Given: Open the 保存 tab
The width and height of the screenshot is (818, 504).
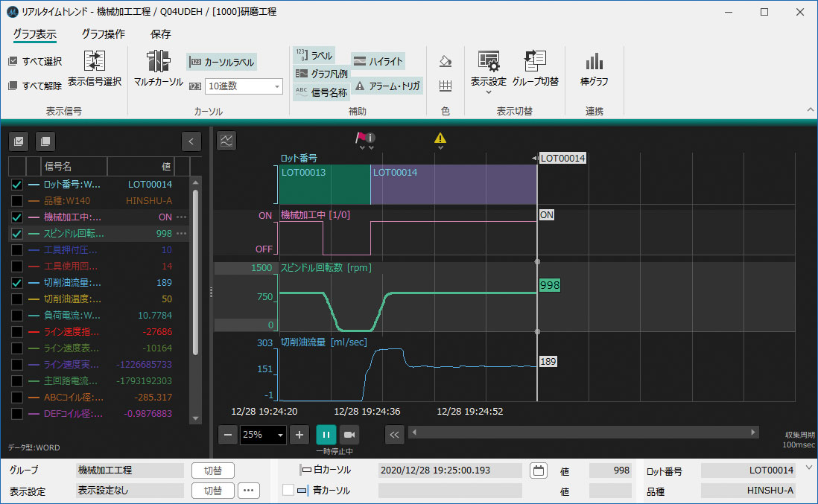Looking at the screenshot, I should (x=160, y=34).
